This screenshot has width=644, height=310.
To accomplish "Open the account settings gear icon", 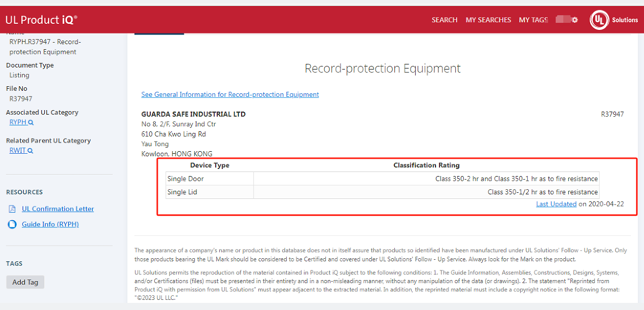I will pyautogui.click(x=574, y=20).
